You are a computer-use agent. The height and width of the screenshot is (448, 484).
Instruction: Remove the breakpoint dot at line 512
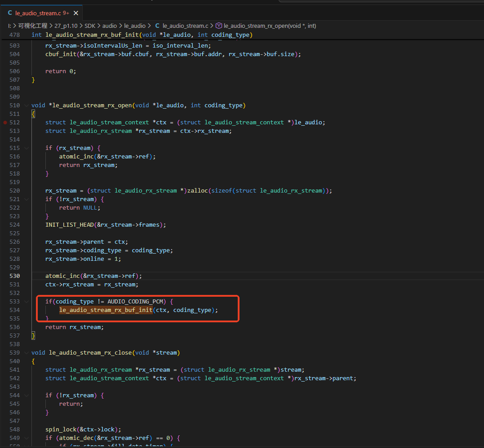click(5, 123)
